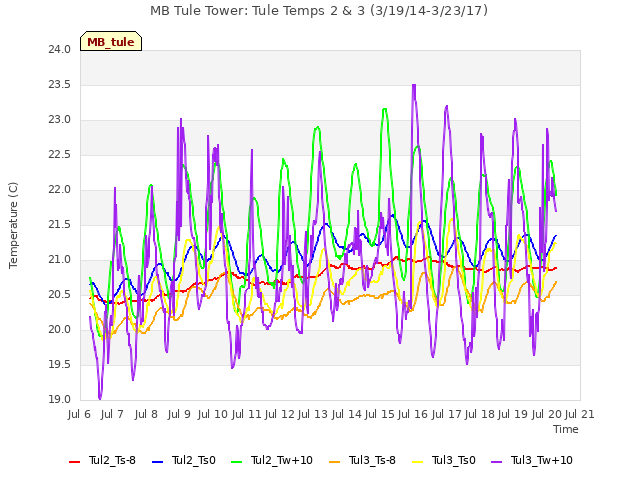Viewport: 640px width, 480px height.
Task: Click the purple peak near 23.5 on Jul 15
Action: point(414,85)
